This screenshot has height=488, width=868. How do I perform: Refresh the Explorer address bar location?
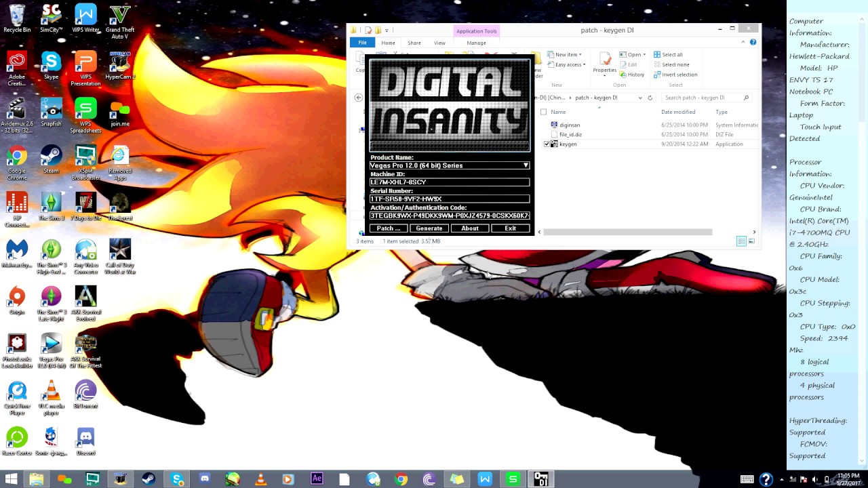pyautogui.click(x=650, y=98)
